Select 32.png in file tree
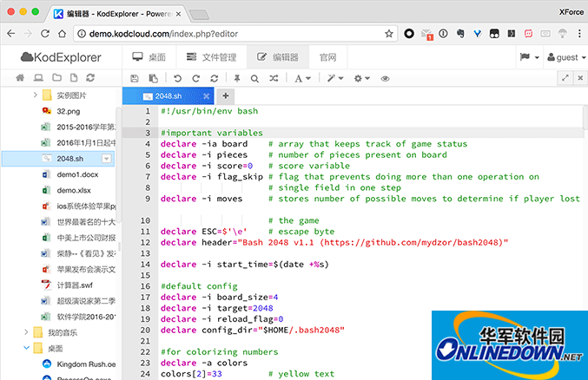The width and height of the screenshot is (588, 380). (69, 111)
